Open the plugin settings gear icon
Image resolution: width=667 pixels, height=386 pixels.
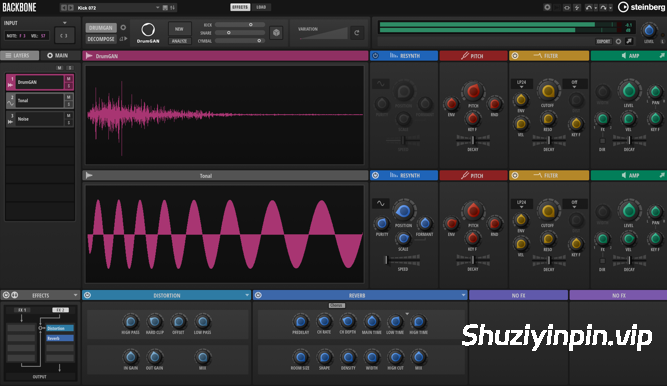547,7
